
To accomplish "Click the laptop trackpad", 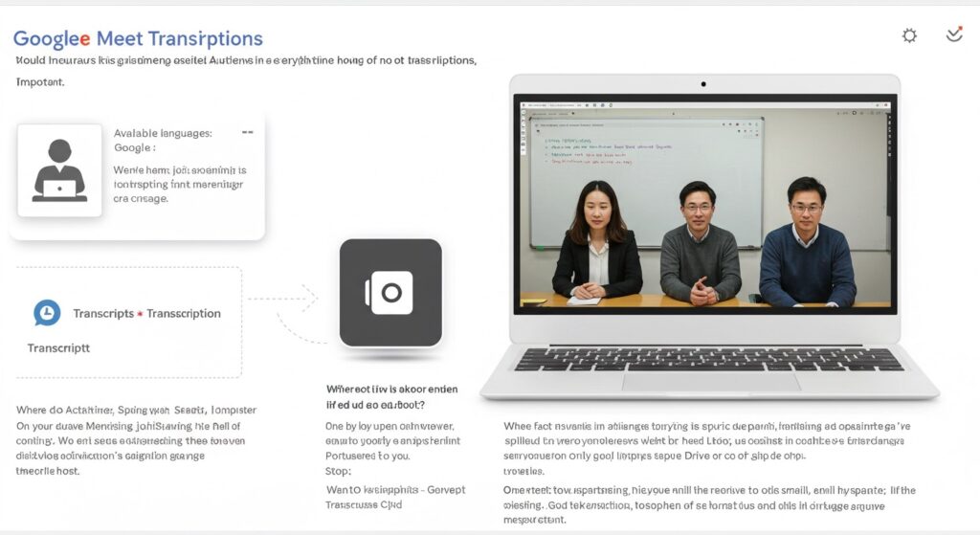I will [x=711, y=381].
